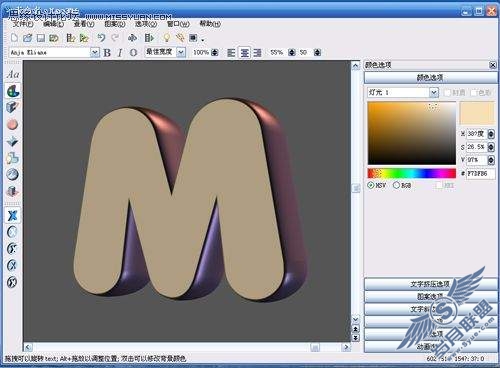Save the project with the floppy disk icon
The height and width of the screenshot is (368, 500).
pyautogui.click(x=41, y=38)
